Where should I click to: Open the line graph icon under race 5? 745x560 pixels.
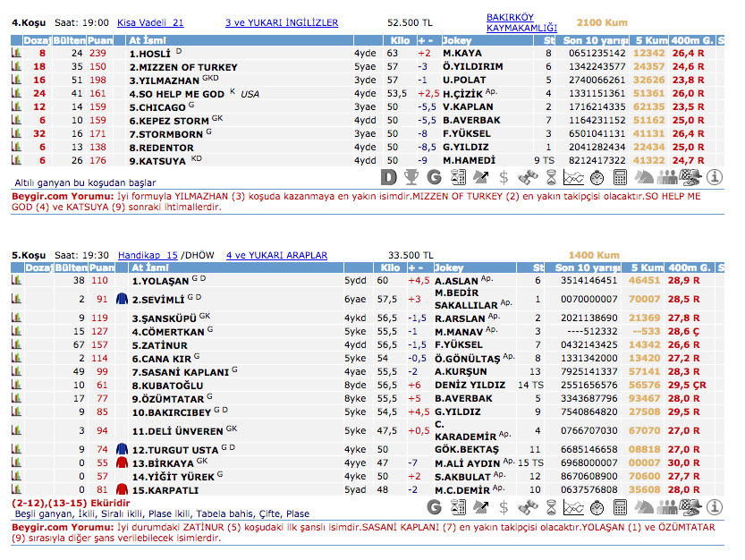click(x=573, y=506)
